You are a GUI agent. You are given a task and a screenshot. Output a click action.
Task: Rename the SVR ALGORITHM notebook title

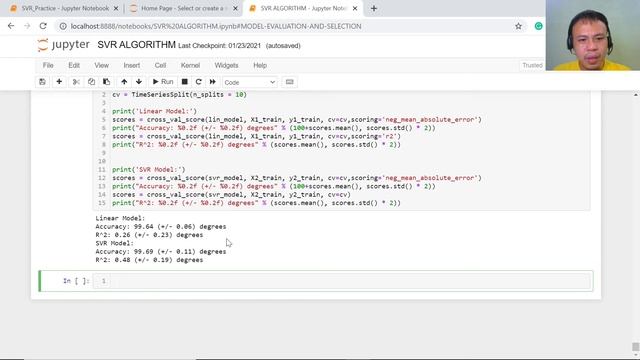136,45
